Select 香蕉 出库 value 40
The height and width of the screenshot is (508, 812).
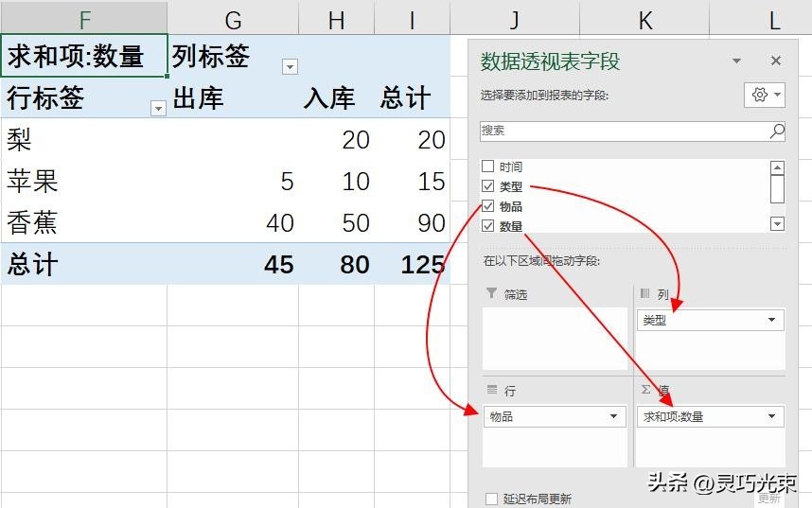pyautogui.click(x=233, y=222)
